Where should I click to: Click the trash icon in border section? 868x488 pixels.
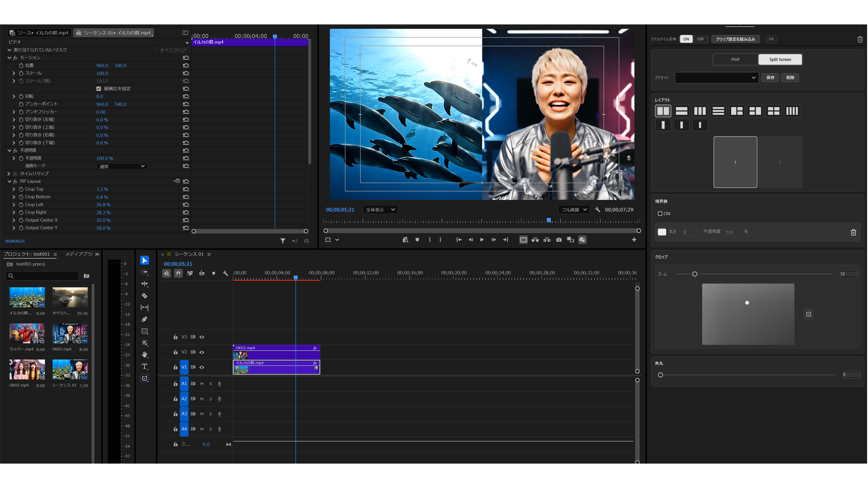click(x=853, y=232)
